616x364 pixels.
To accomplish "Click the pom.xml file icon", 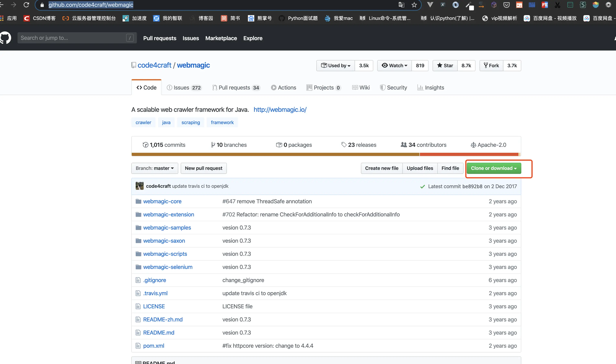I will coord(138,346).
